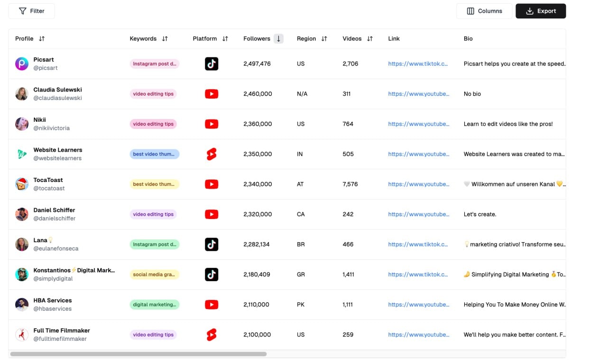Select region cell PK
607x364 pixels.
(301, 304)
